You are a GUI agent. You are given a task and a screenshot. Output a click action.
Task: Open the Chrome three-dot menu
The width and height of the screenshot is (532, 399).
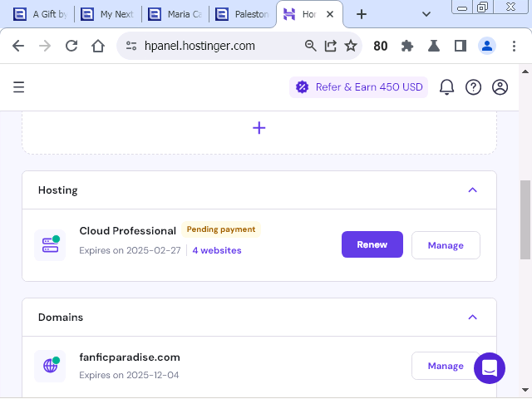click(x=514, y=46)
